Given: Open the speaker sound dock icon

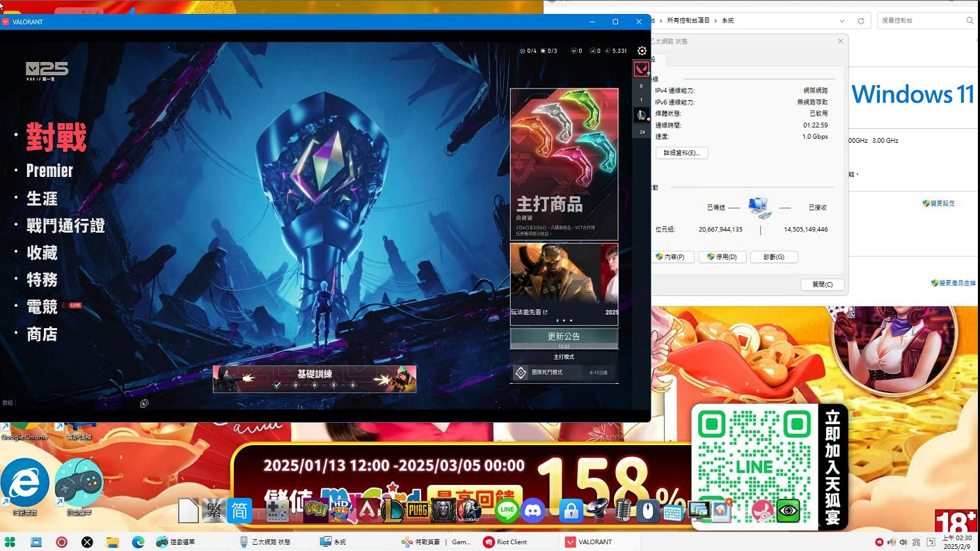Looking at the screenshot, I should click(x=596, y=511).
